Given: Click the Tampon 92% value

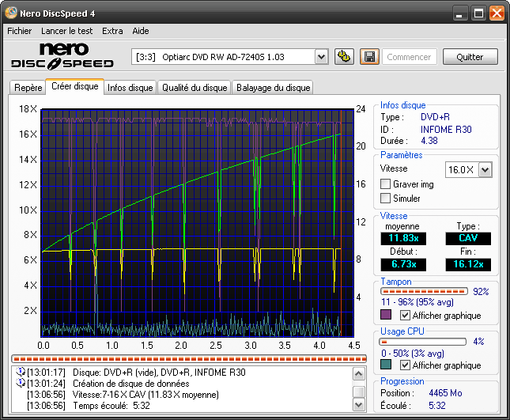Looking at the screenshot, I should [481, 292].
